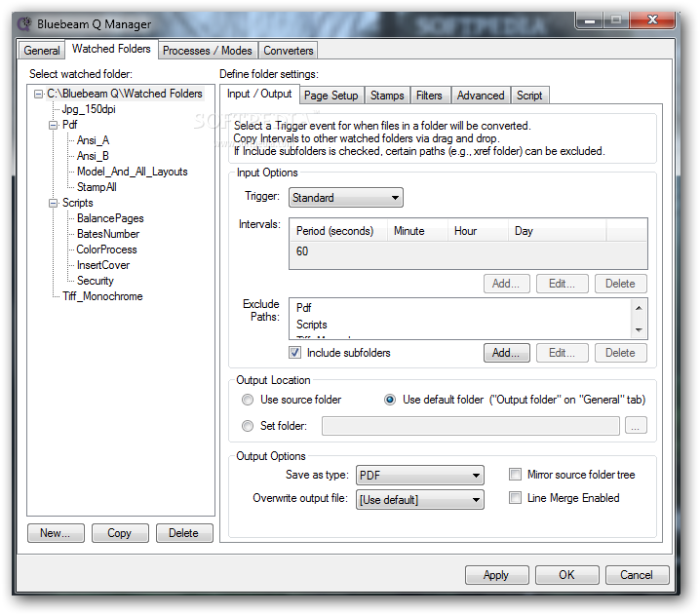700x615 pixels.
Task: Select the Watched Folders tab
Action: pos(111,49)
